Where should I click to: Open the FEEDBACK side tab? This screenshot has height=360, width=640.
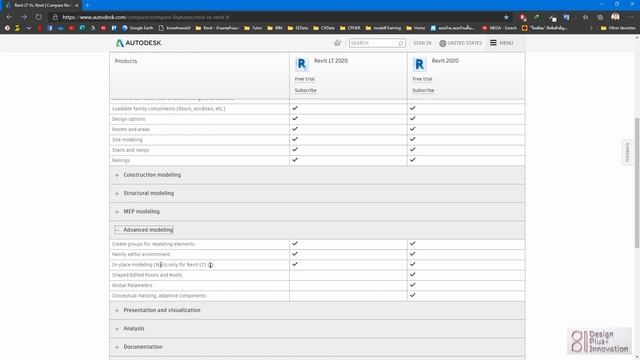coord(627,152)
